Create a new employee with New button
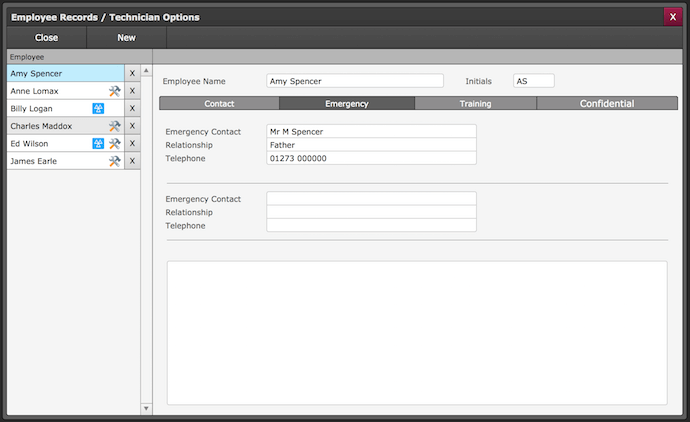This screenshot has width=690, height=422. pos(126,37)
